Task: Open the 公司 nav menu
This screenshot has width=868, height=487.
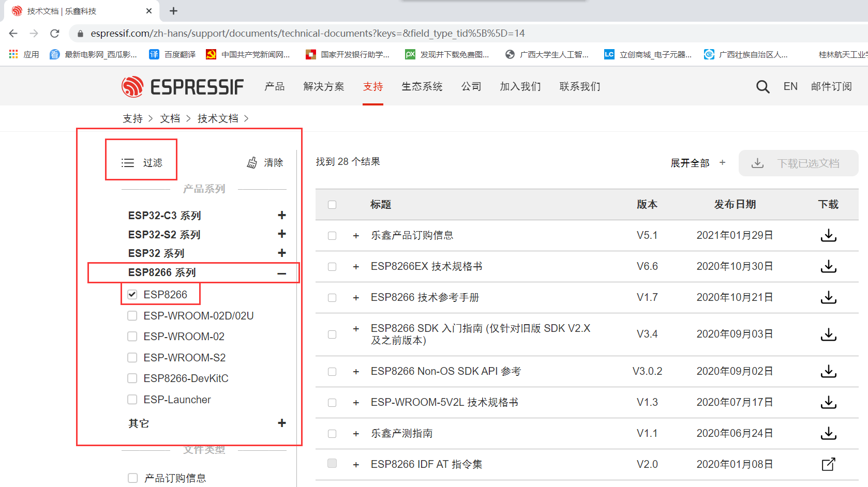Action: click(471, 86)
